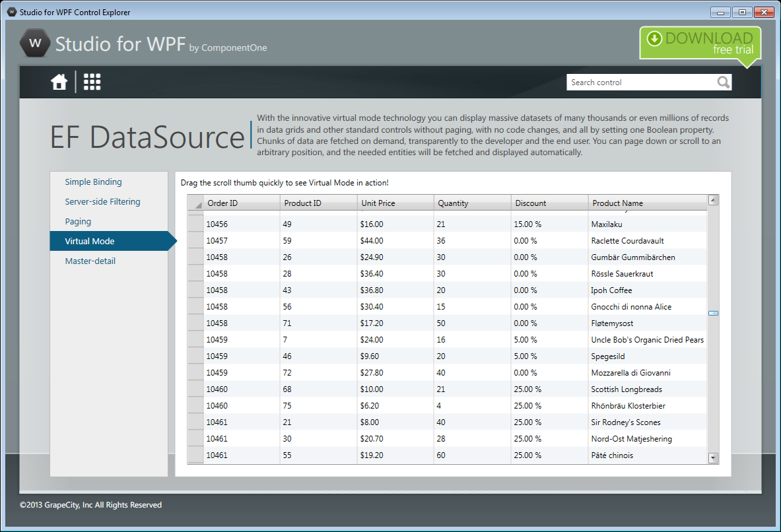Click Uncle Bob's Organic Dried Pears cell

648,339
